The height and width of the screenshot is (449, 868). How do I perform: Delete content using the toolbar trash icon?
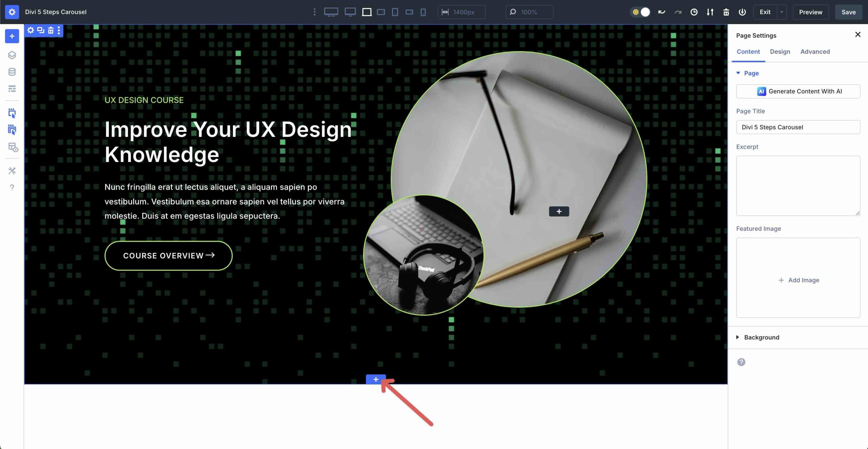pos(51,30)
